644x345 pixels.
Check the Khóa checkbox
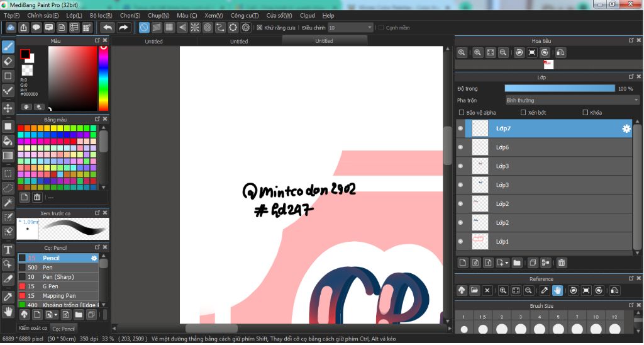pos(586,112)
